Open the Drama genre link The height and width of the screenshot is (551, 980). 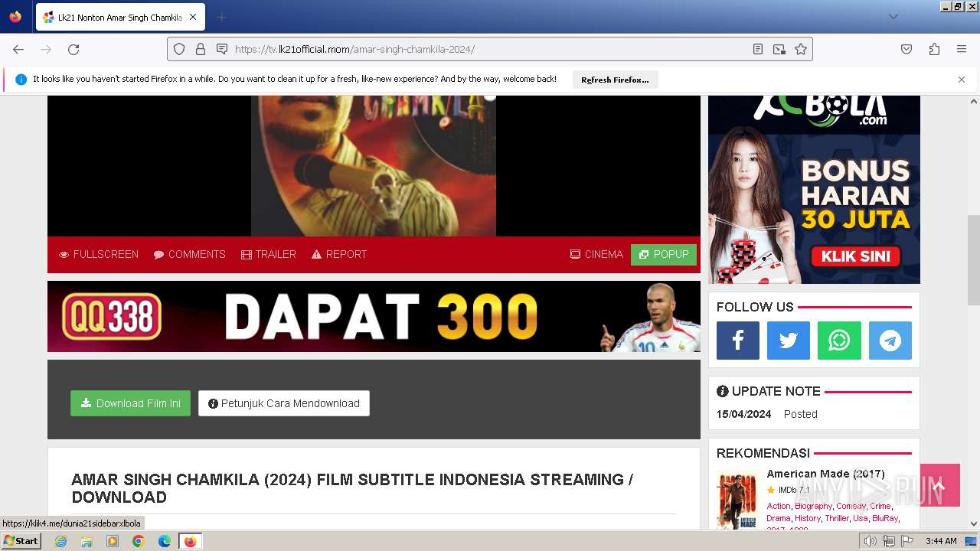click(778, 518)
